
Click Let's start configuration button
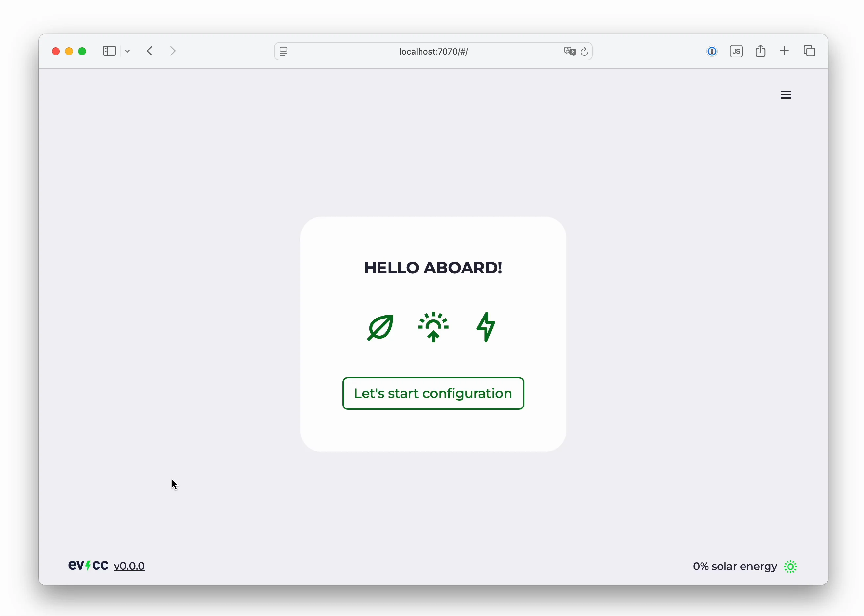(x=433, y=393)
